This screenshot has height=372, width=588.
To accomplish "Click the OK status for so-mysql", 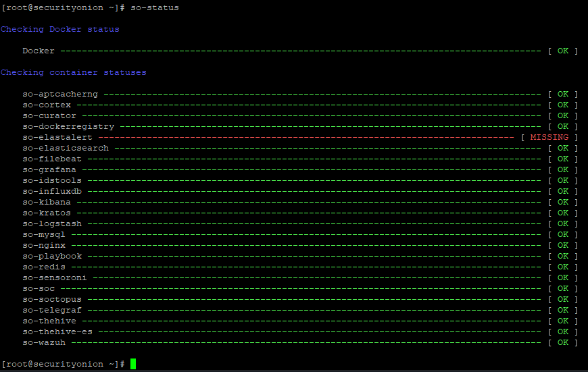I will [x=563, y=235].
